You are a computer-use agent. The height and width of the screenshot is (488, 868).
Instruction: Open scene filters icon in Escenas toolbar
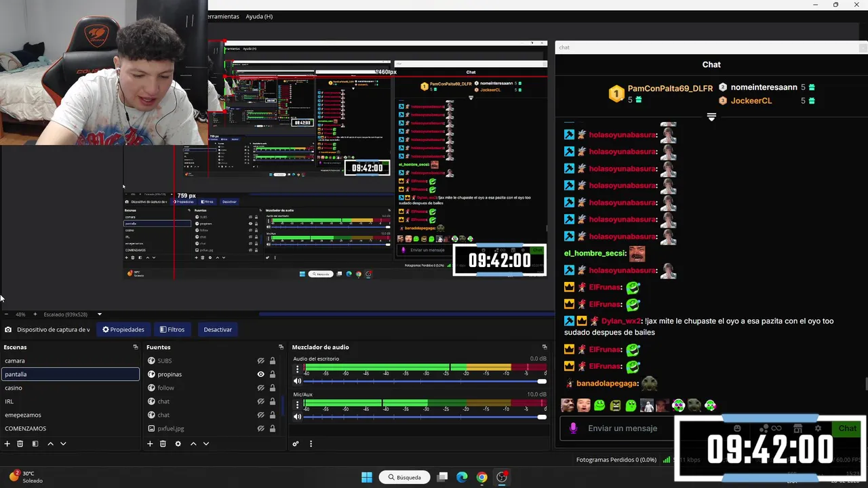tap(35, 444)
